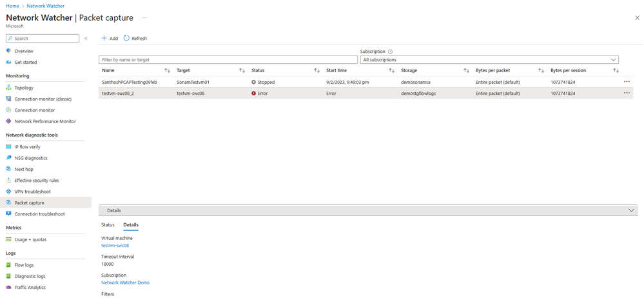
Task: Sort by Status column
Action: click(x=317, y=71)
